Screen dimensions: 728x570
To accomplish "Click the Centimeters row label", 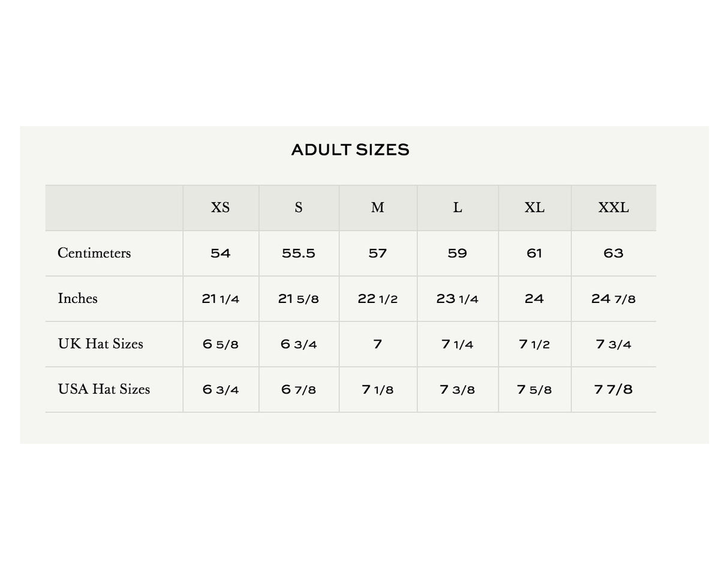I will pos(94,253).
